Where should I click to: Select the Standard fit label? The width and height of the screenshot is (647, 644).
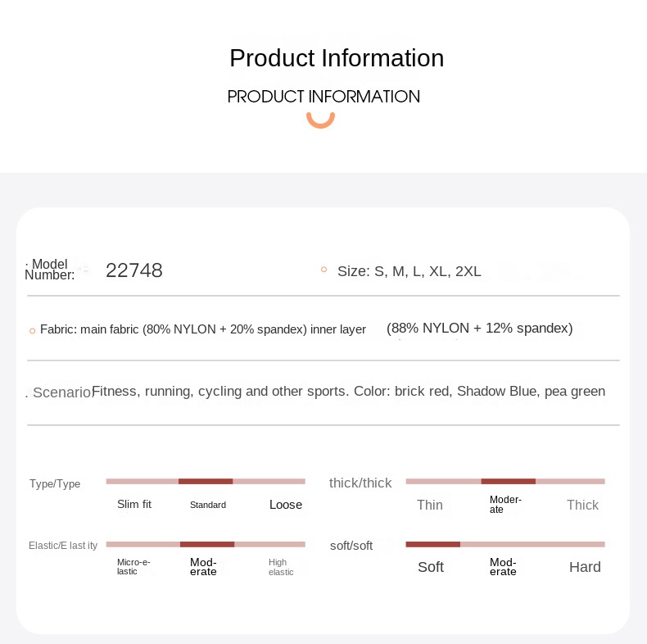click(x=208, y=505)
